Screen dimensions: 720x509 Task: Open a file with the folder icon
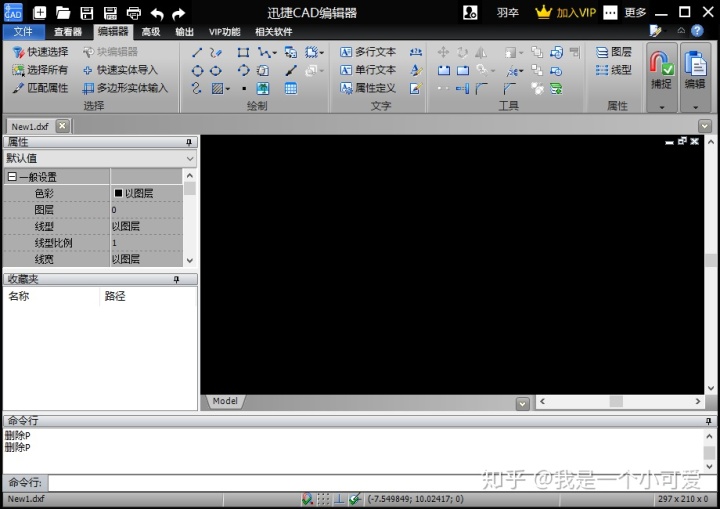tap(63, 13)
